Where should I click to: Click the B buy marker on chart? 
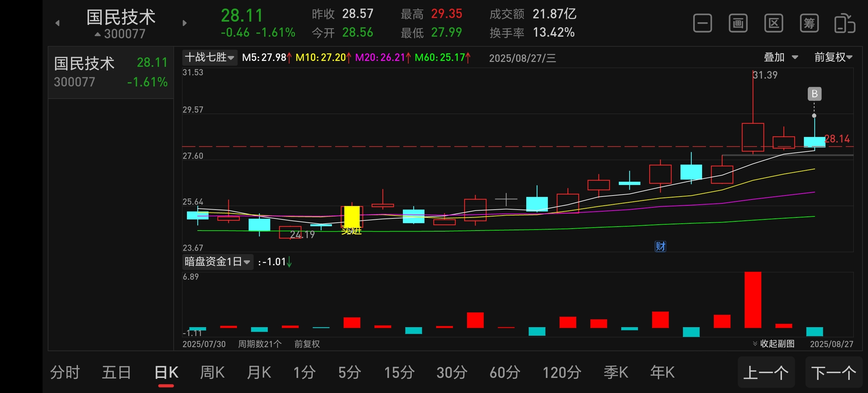click(x=814, y=94)
